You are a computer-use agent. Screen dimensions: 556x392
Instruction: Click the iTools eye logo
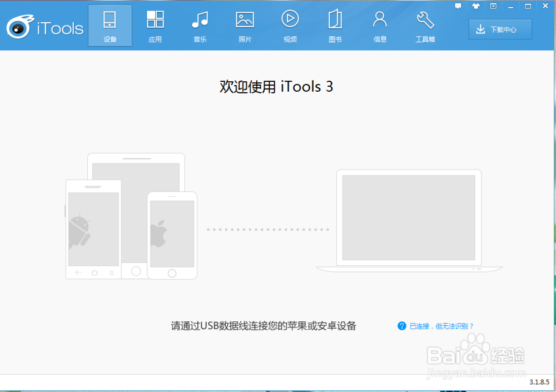(20, 27)
